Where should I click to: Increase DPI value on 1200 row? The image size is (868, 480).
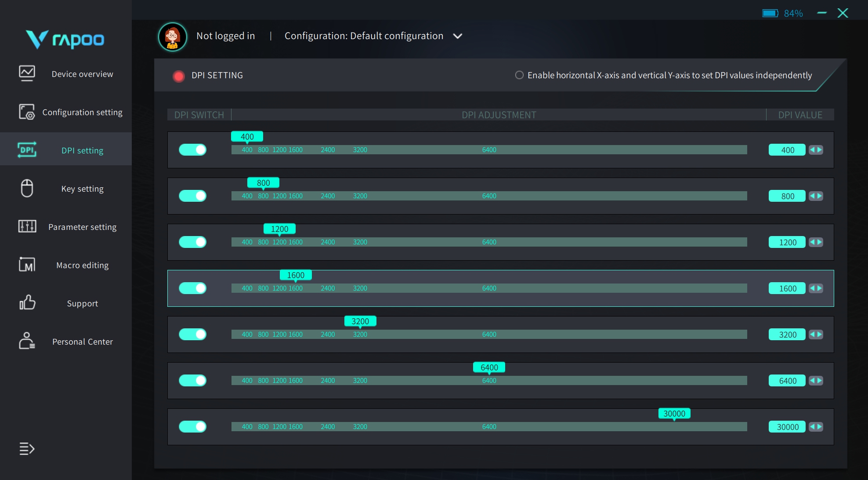coord(820,242)
